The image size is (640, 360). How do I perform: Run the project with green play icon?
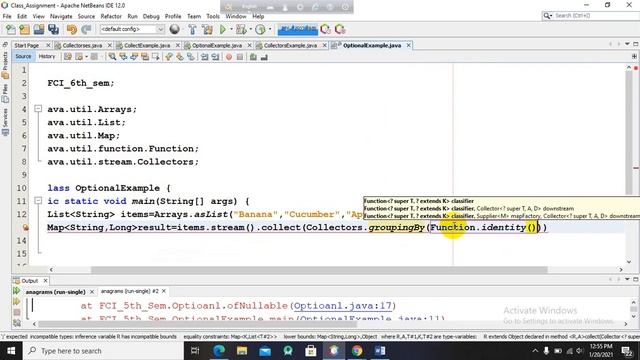click(223, 29)
